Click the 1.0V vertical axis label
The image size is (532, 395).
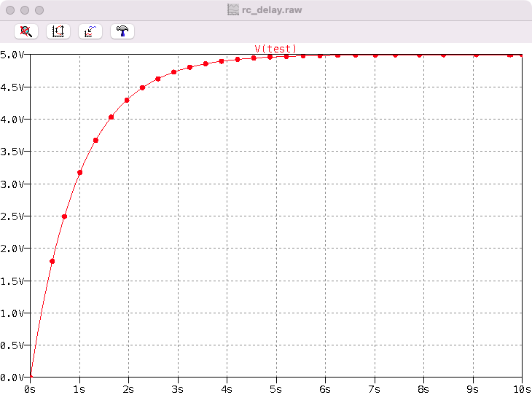(12, 313)
